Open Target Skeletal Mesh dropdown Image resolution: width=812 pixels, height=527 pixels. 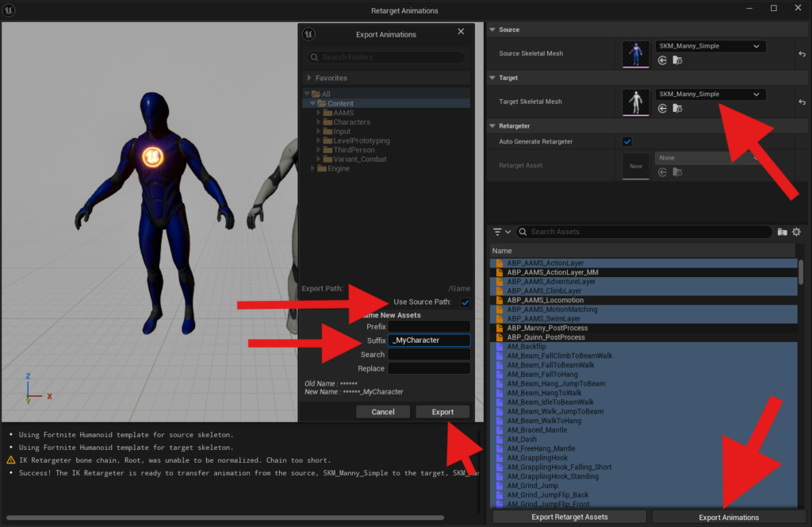[x=710, y=94]
